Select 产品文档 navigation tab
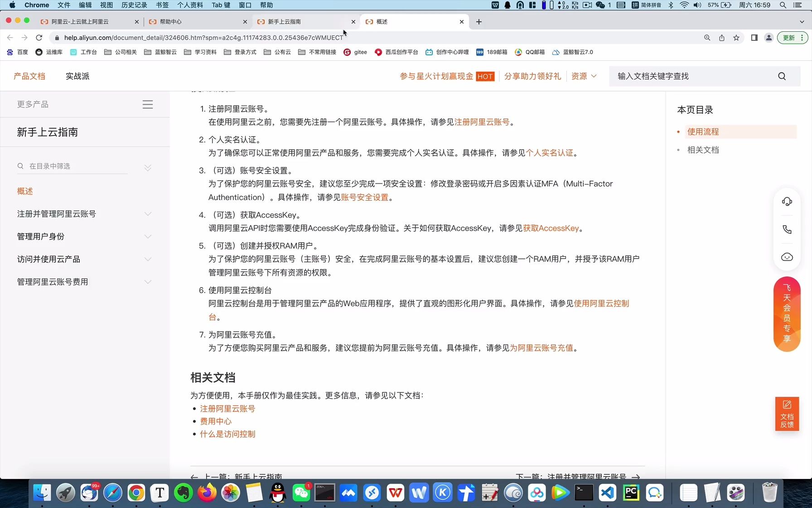The width and height of the screenshot is (812, 508). 29,76
